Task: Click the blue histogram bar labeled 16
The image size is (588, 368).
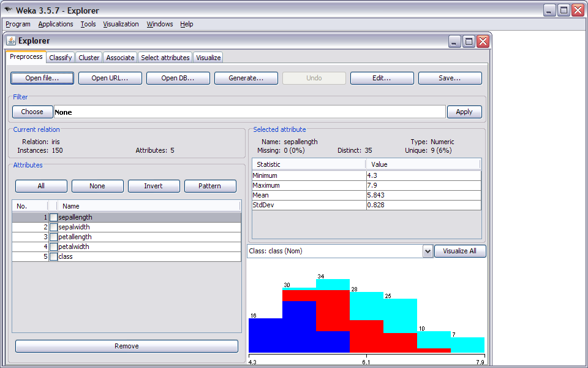Action: point(265,335)
